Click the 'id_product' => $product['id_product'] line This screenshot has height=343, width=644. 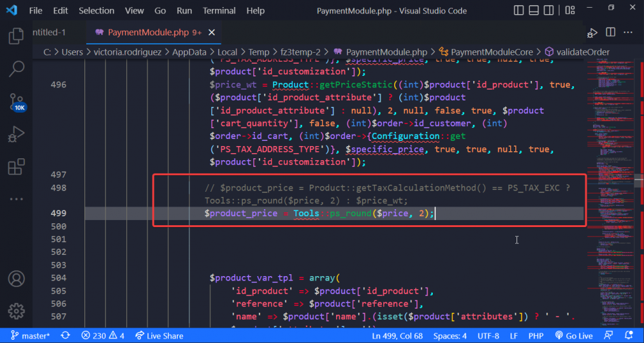(332, 291)
